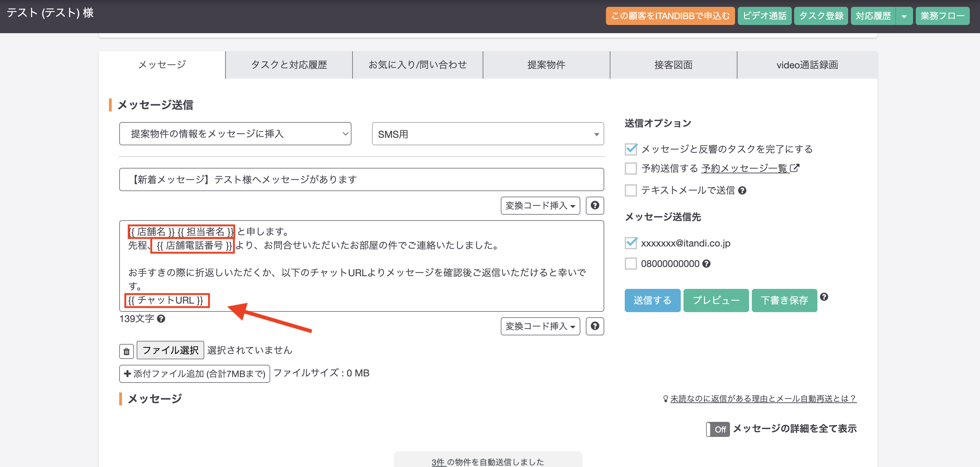Click external link icon after 予約メッセージ一覧
Image resolution: width=980 pixels, height=467 pixels.
[x=795, y=168]
